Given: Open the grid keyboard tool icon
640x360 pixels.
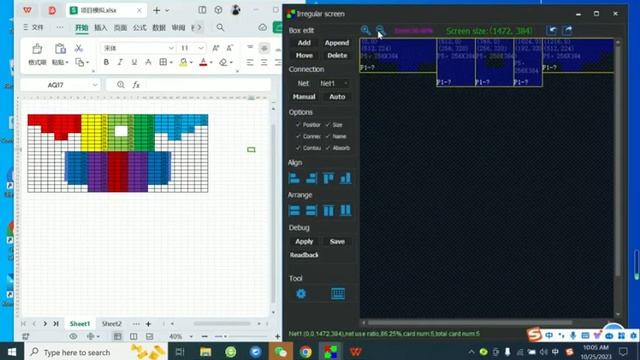Looking at the screenshot, I should (338, 293).
